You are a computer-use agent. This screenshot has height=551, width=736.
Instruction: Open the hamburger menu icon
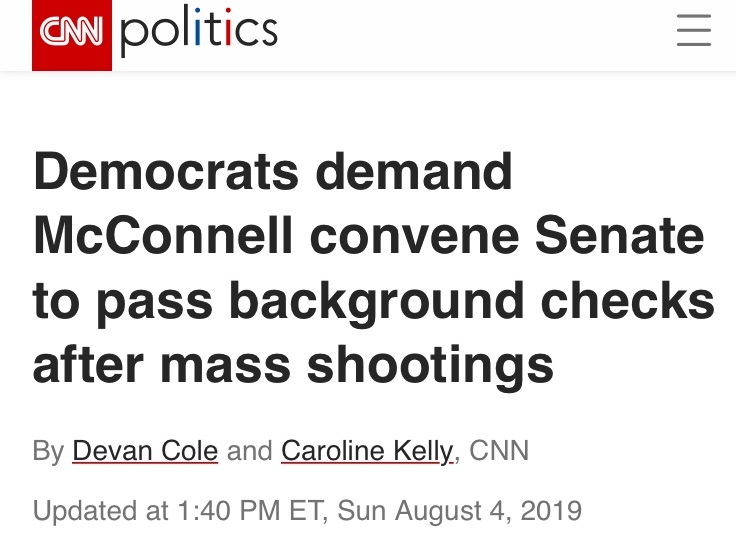(694, 31)
